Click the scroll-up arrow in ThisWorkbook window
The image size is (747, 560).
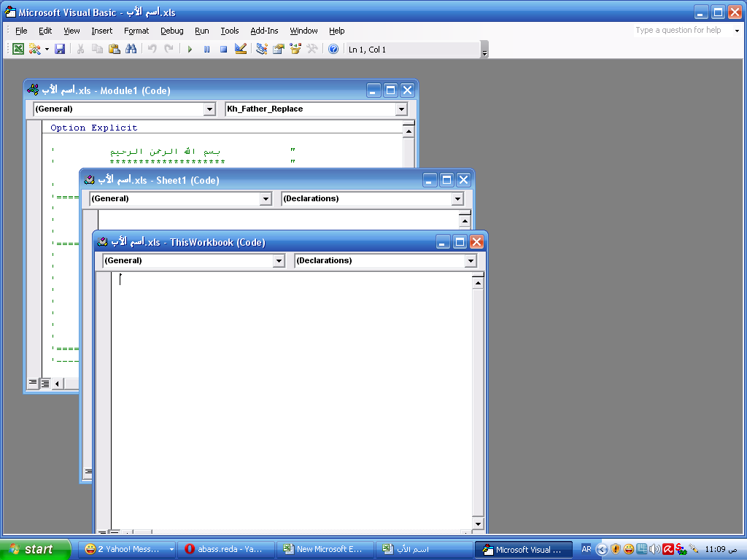pos(478,283)
